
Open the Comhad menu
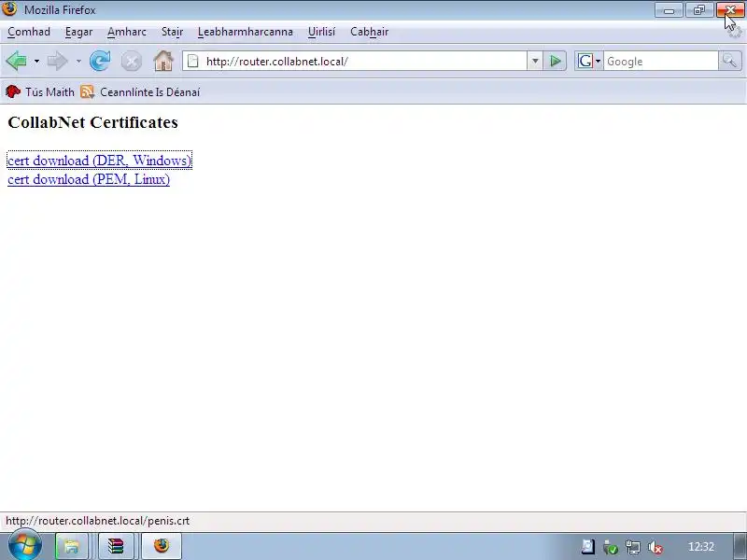coord(29,32)
